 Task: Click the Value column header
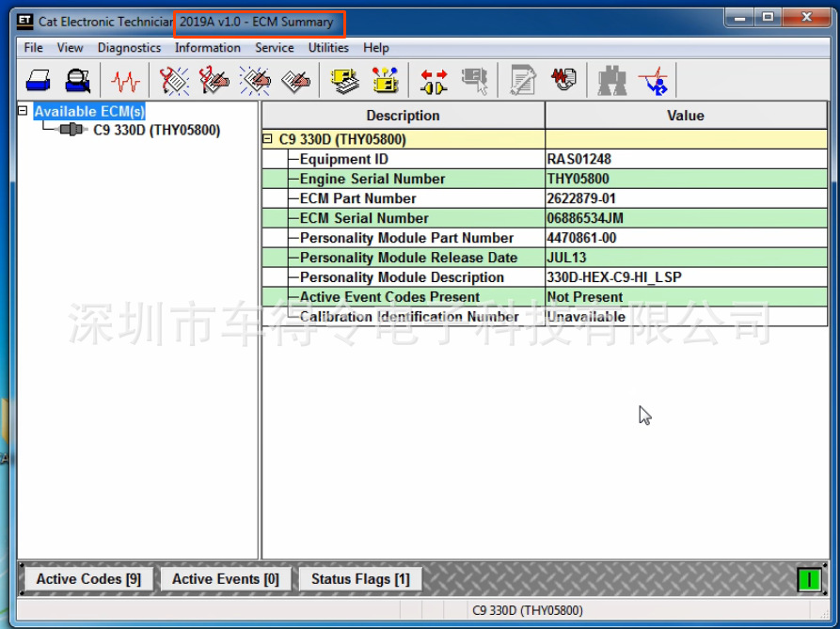click(686, 116)
